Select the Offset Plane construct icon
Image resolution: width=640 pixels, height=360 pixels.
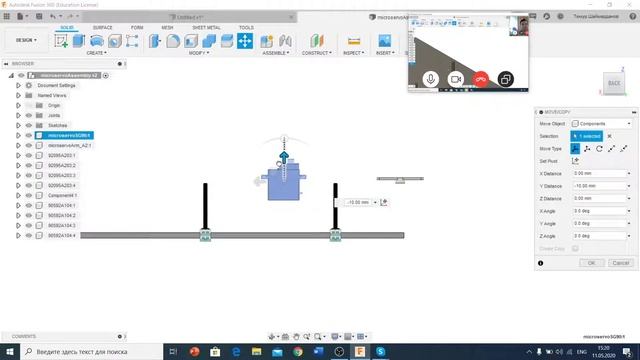[317, 41]
